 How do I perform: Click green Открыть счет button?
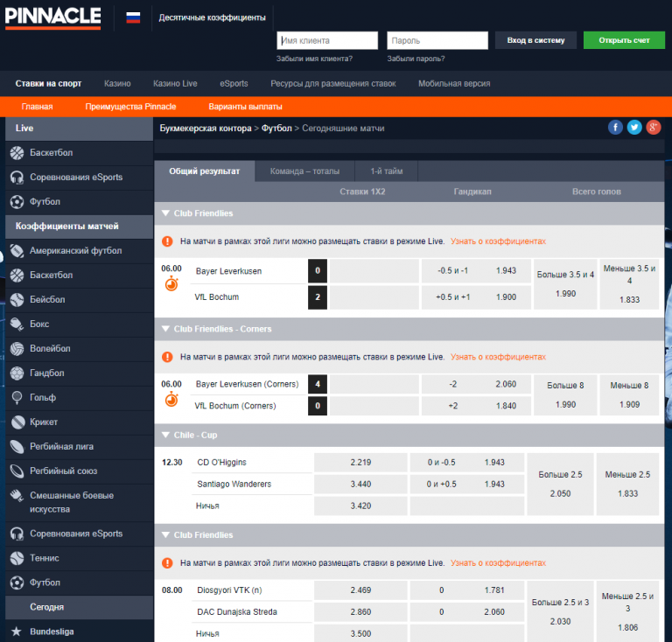(x=624, y=40)
